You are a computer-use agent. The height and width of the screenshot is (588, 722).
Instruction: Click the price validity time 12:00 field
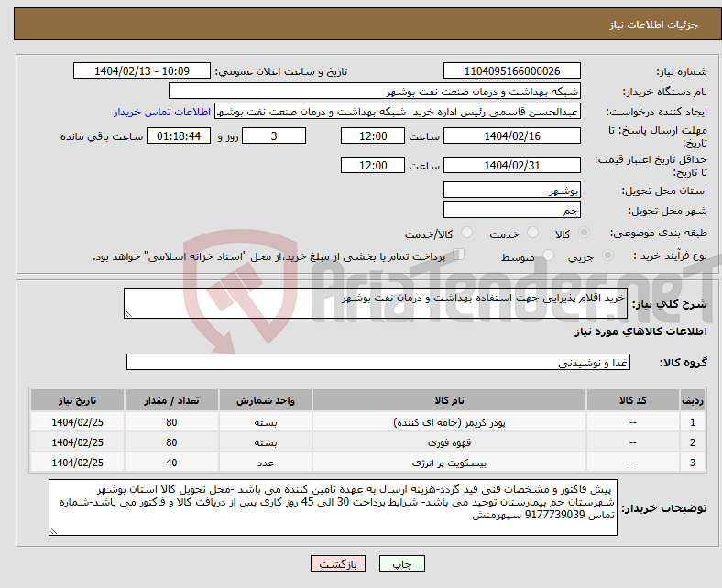pyautogui.click(x=373, y=165)
